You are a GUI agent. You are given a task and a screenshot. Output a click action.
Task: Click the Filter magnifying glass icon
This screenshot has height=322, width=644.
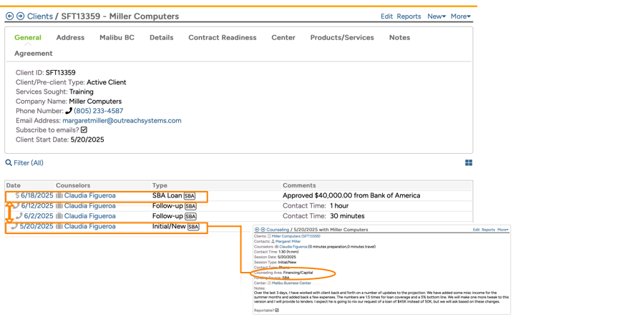tap(9, 163)
